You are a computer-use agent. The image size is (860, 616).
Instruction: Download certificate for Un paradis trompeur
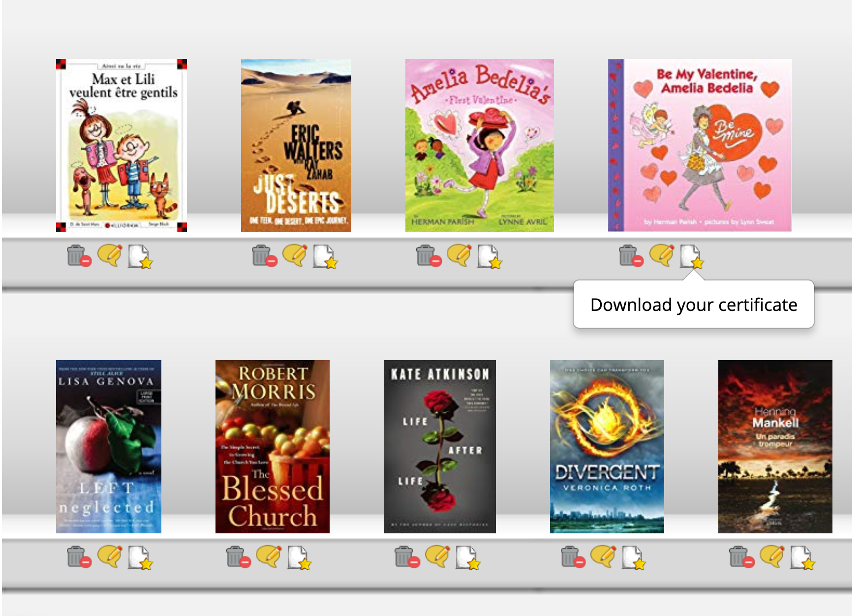tap(803, 557)
